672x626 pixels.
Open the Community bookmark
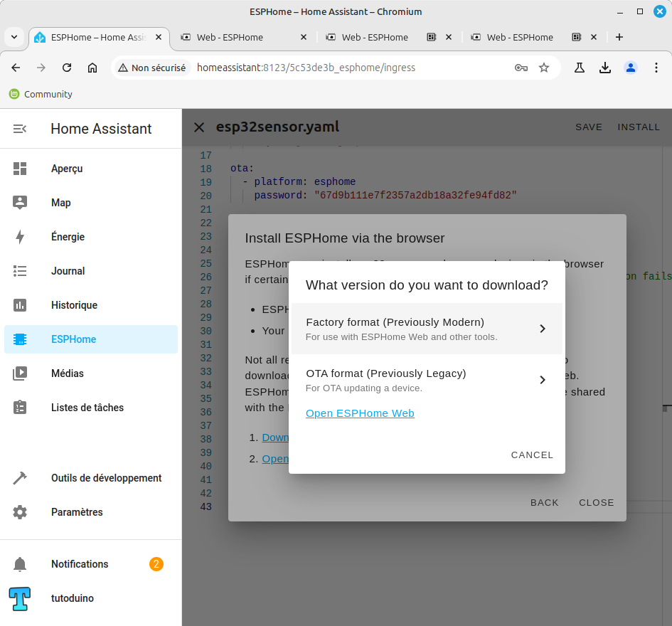point(41,95)
